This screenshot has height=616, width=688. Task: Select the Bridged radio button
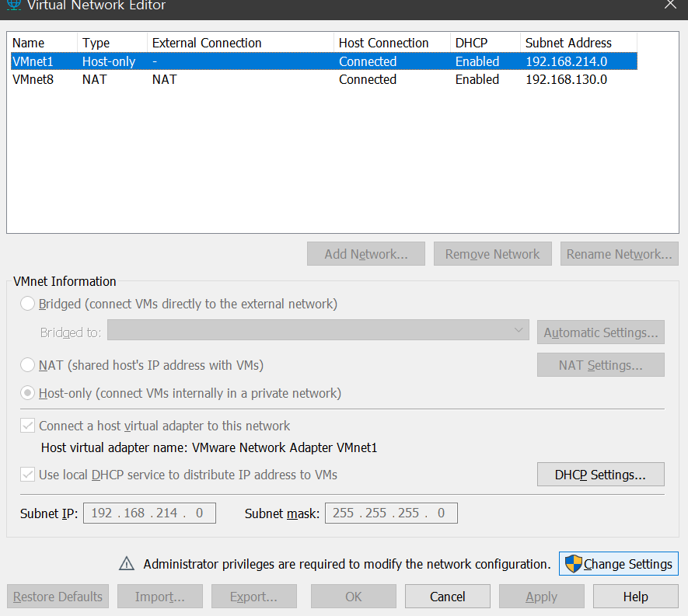point(28,304)
